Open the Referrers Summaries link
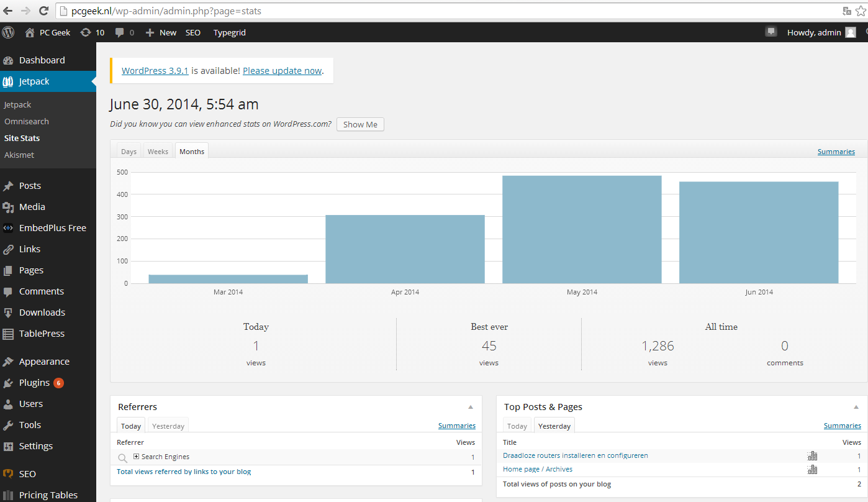 click(x=457, y=426)
